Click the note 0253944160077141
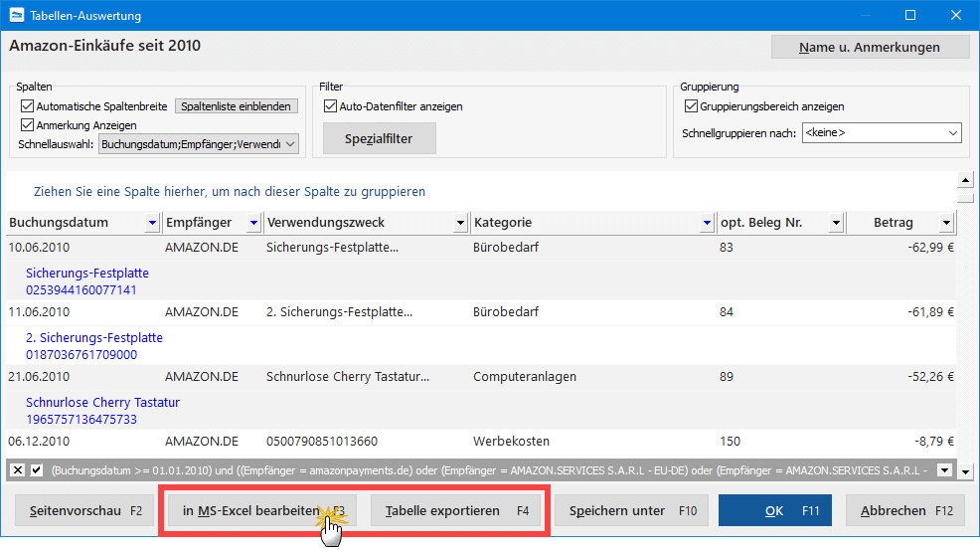 click(82, 289)
